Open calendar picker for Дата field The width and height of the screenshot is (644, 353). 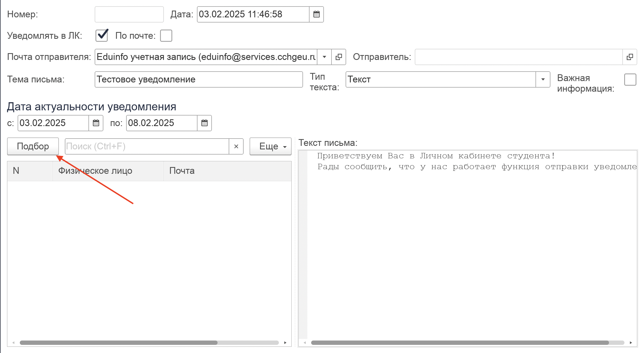click(316, 14)
